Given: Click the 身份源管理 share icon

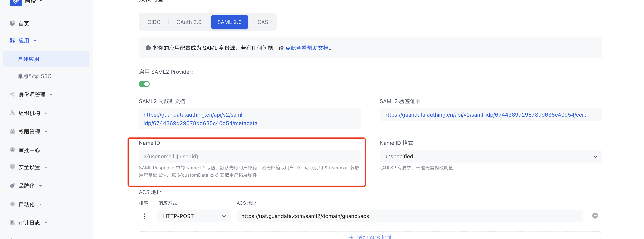Looking at the screenshot, I should (12, 94).
